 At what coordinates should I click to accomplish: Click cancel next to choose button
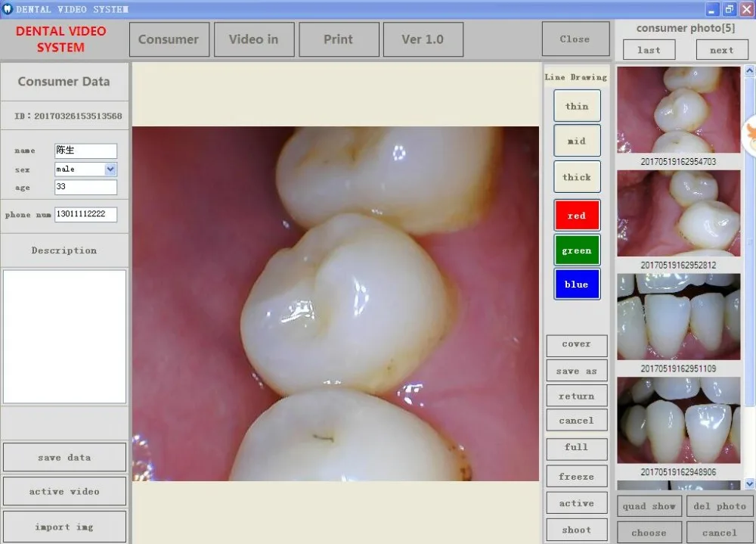[x=720, y=532]
